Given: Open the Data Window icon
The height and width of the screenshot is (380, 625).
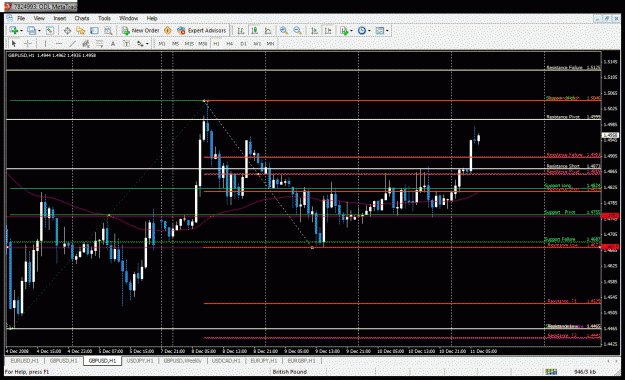Looking at the screenshot, I should [x=67, y=31].
